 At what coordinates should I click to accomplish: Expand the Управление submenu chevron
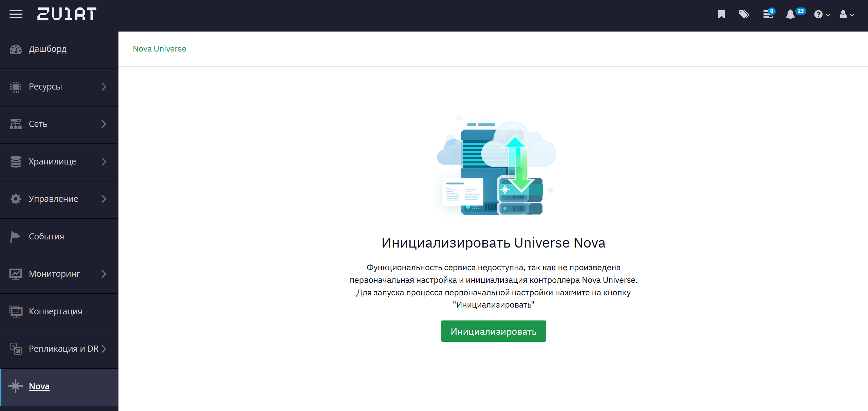coord(104,199)
